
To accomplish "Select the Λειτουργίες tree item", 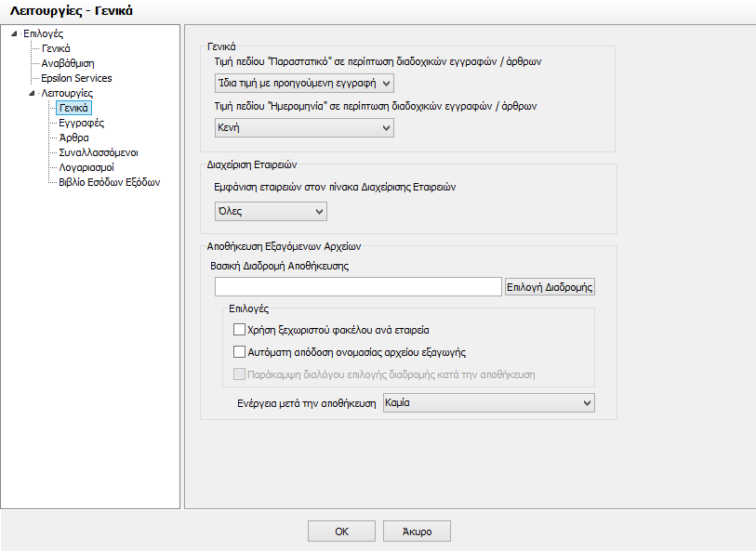I will point(67,93).
